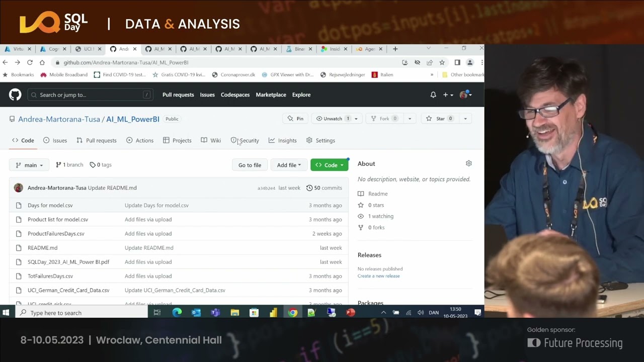
Task: Open File Explorer from the taskbar
Action: 235,313
